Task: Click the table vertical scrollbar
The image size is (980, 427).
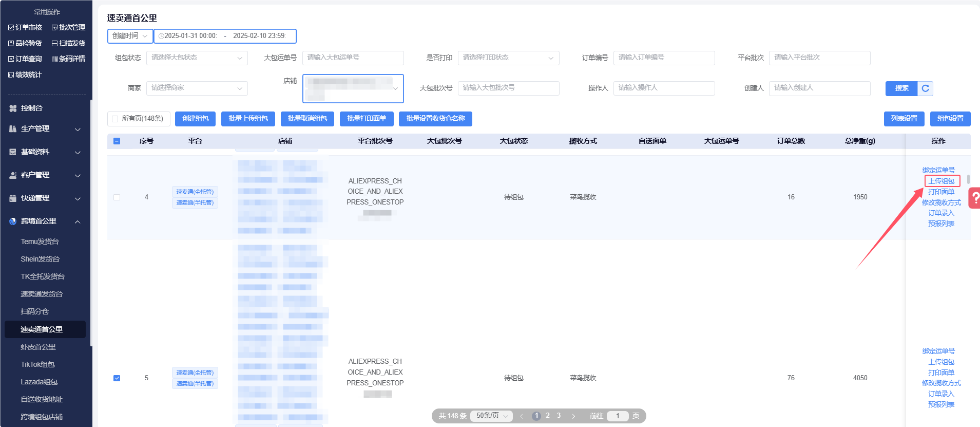Action: pyautogui.click(x=968, y=179)
